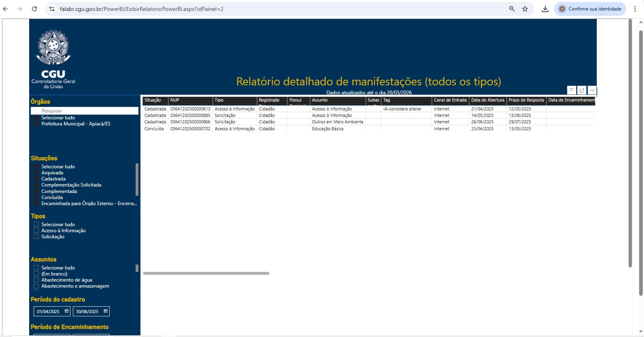
Task: Check 'Solicitação' under Tipos
Action: (x=36, y=237)
